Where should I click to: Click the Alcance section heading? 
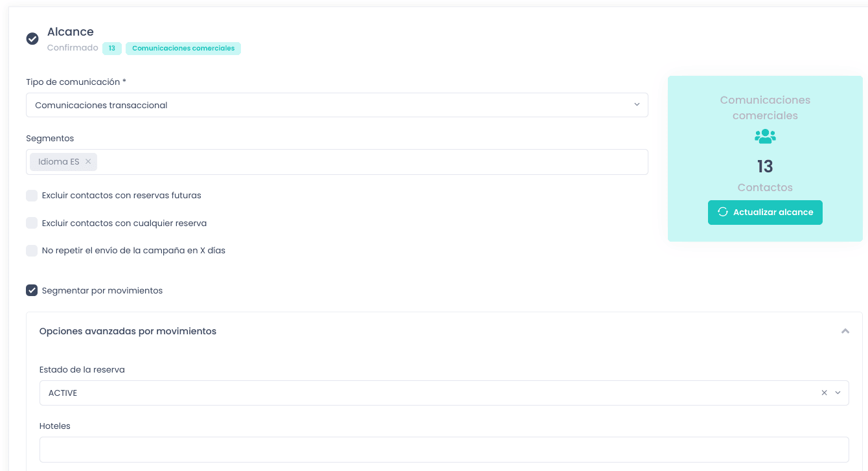(x=71, y=32)
